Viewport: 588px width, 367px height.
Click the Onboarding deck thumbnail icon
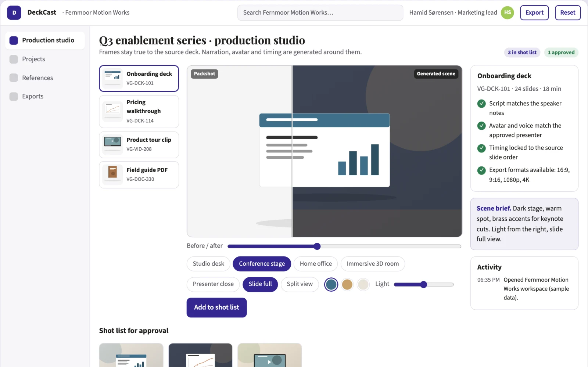(x=112, y=78)
